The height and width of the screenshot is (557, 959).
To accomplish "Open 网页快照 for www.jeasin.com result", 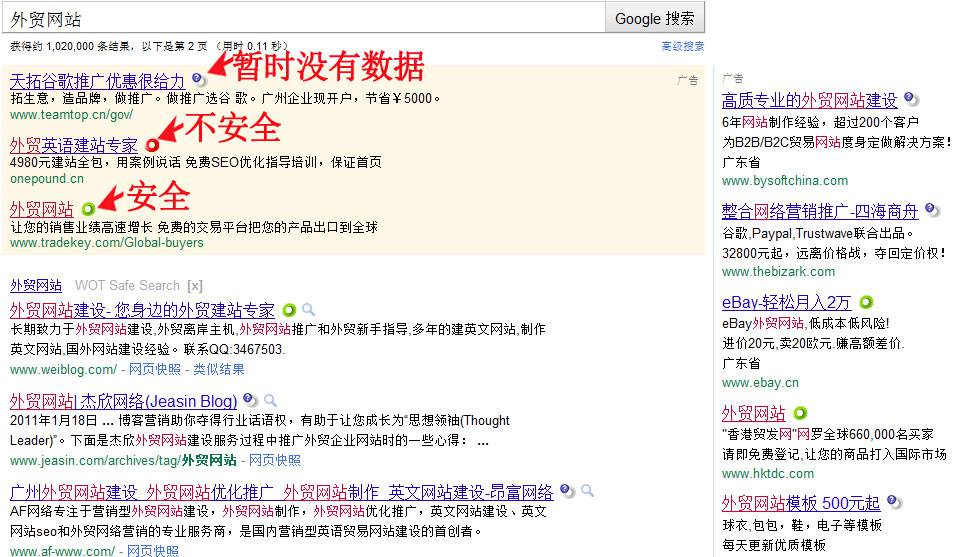I will coord(275,460).
